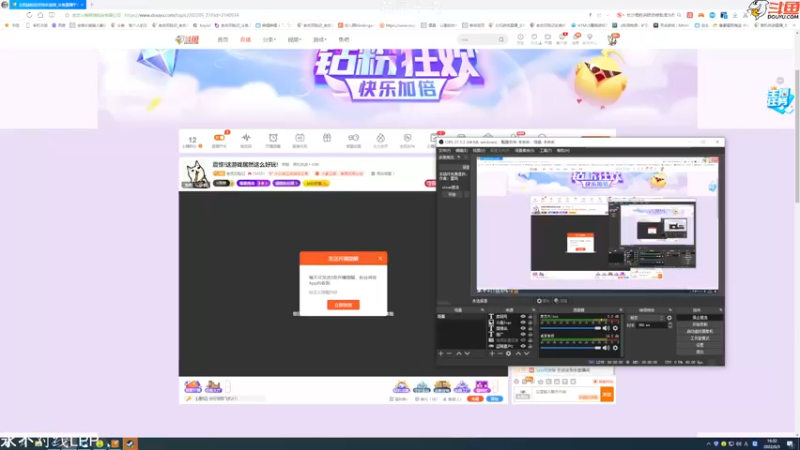Open the user avatar in Douyu header
Image resolution: width=800 pixels, height=450 pixels.
pos(612,39)
